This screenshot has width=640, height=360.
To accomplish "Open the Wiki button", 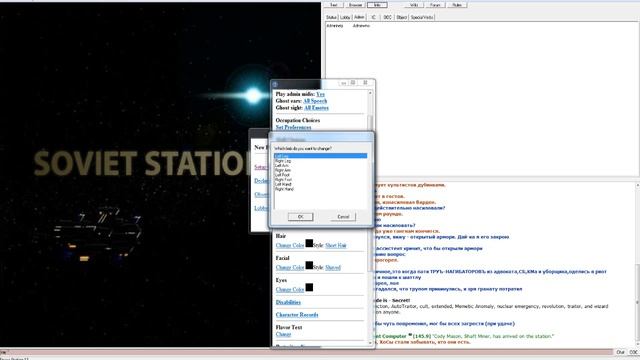I will pyautogui.click(x=414, y=5).
